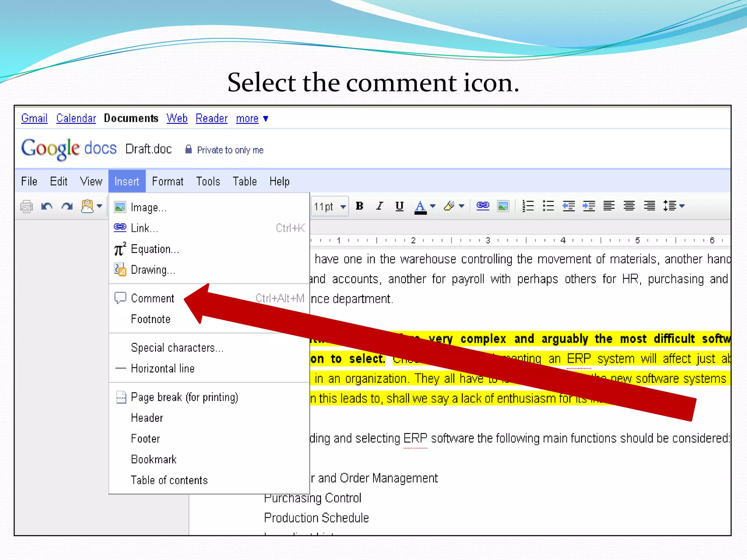
Task: Choose Special characters... menu entry
Action: pyautogui.click(x=209, y=347)
